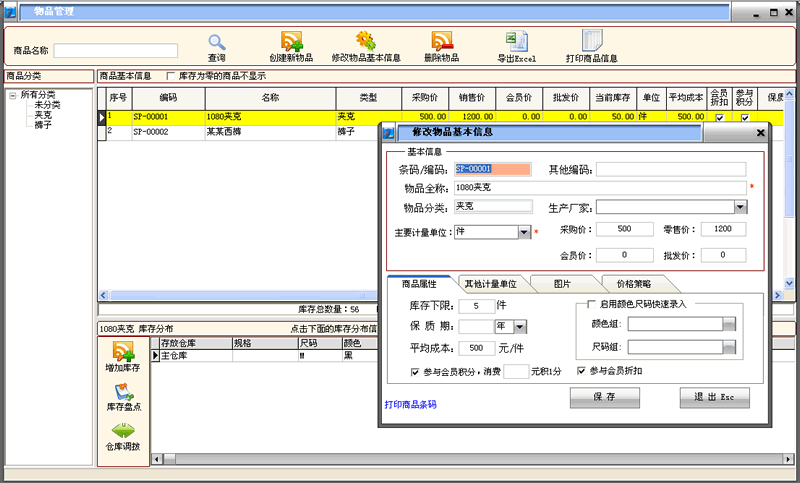Select 未分类 in category tree
This screenshot has width=800, height=483.
(47, 105)
